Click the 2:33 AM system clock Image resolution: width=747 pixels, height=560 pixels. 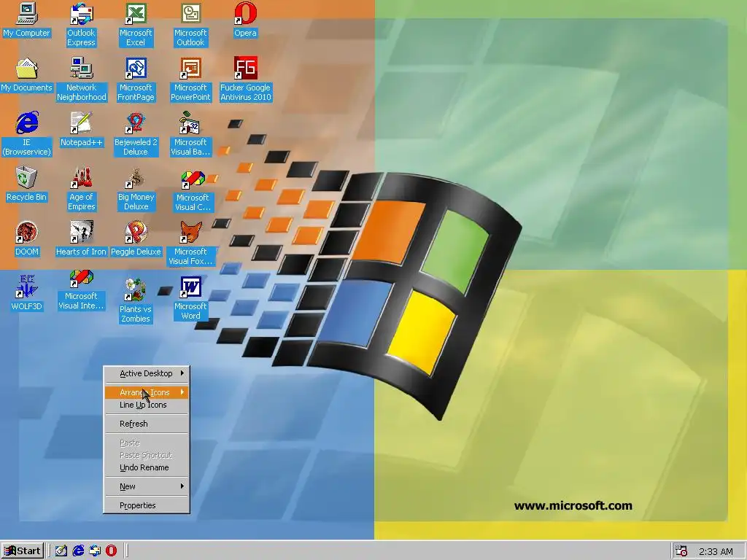716,552
